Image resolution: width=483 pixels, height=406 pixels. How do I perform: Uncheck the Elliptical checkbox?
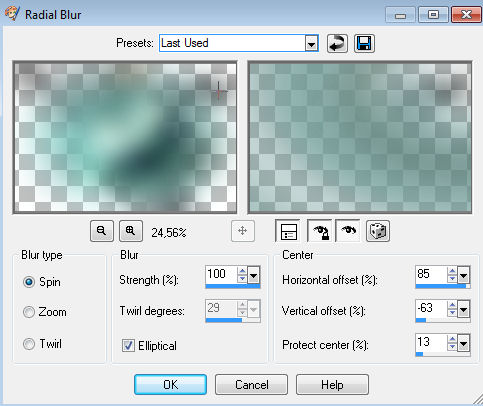pos(128,346)
